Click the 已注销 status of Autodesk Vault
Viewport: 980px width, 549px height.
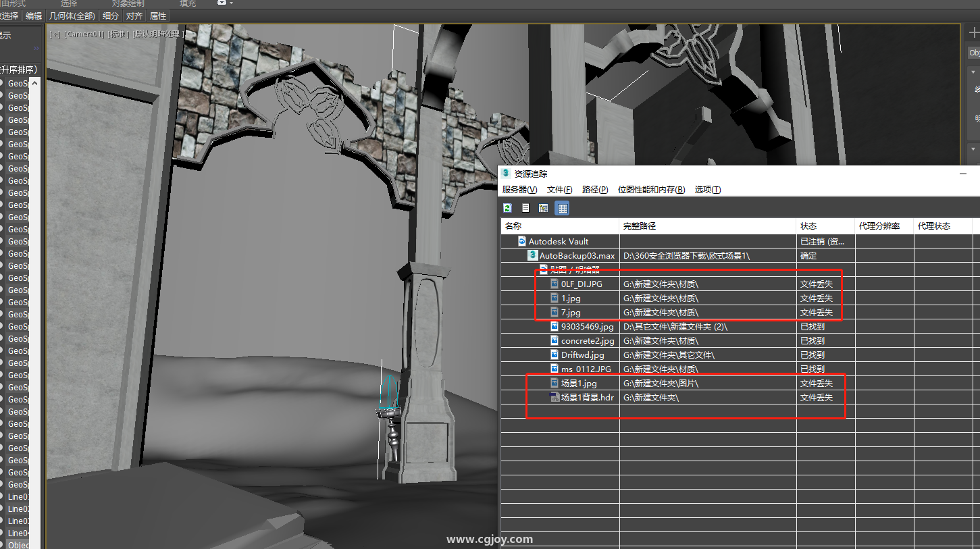822,241
